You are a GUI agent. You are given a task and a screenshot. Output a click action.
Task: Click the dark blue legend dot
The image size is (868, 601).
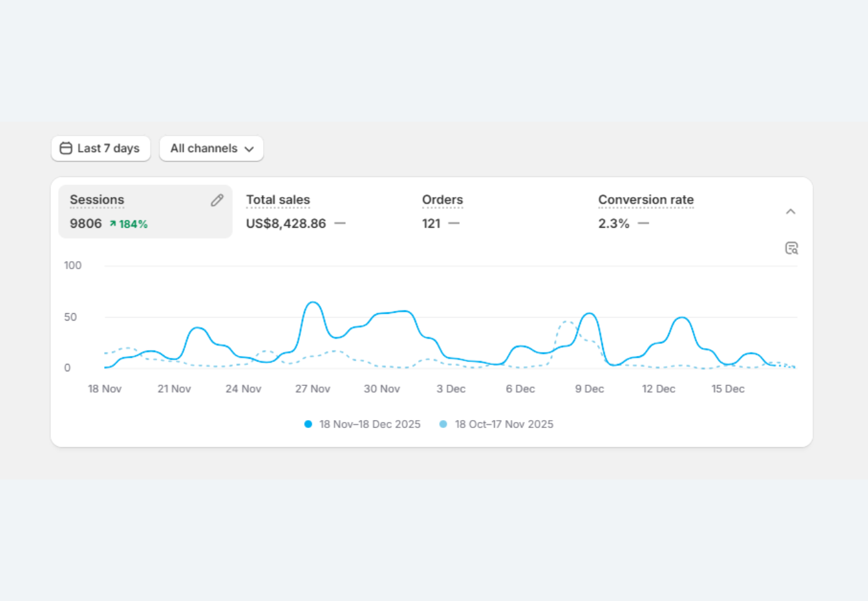pos(308,424)
